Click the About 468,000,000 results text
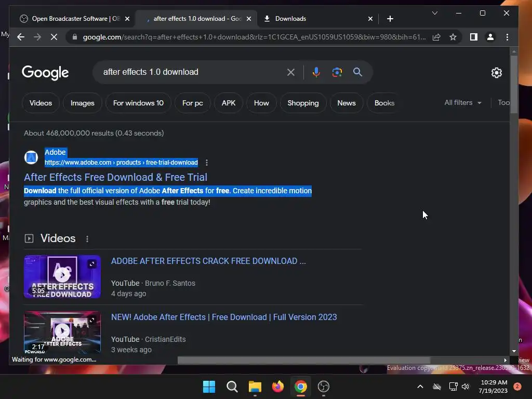Viewport: 532px width, 399px height. point(94,133)
